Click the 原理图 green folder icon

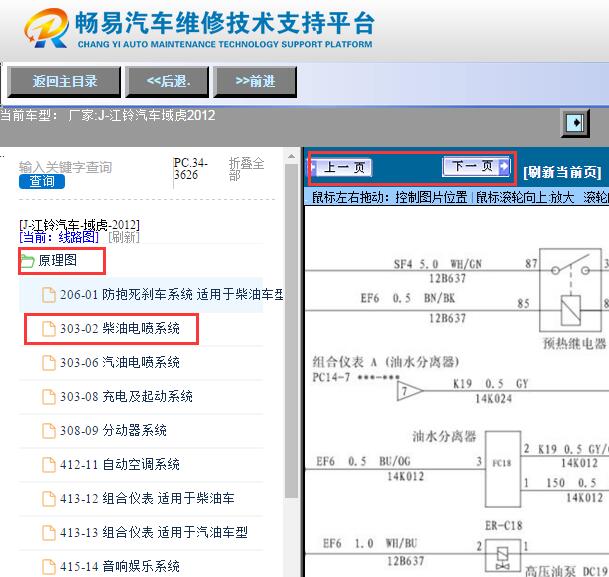click(x=27, y=261)
